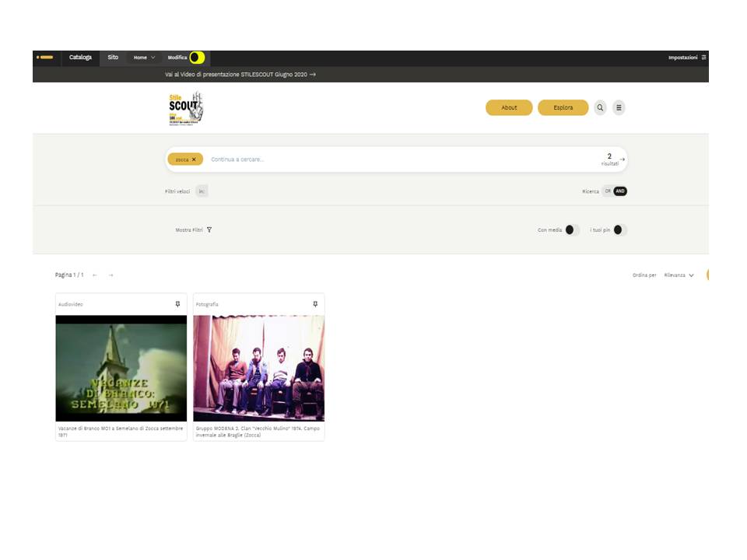
Task: Click the Audiovideo card label
Action: click(71, 304)
